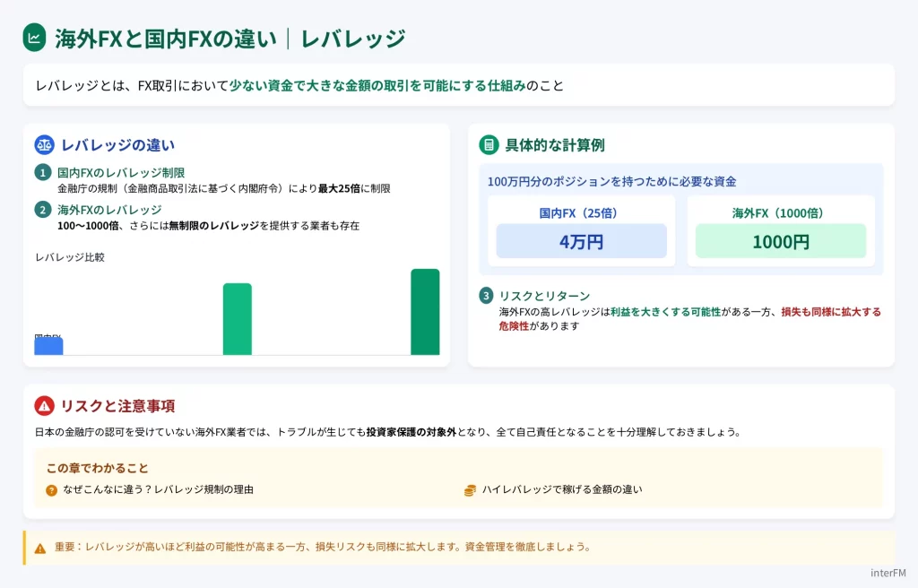Screen dimensions: 918x588
Task: Click the blue balance scale icon
Action: click(44, 145)
